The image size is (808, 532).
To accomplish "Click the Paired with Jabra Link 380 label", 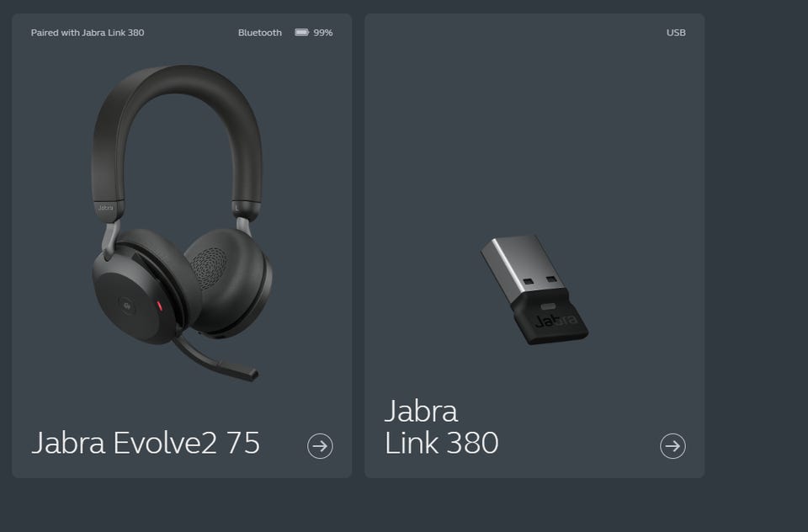I will tap(88, 33).
